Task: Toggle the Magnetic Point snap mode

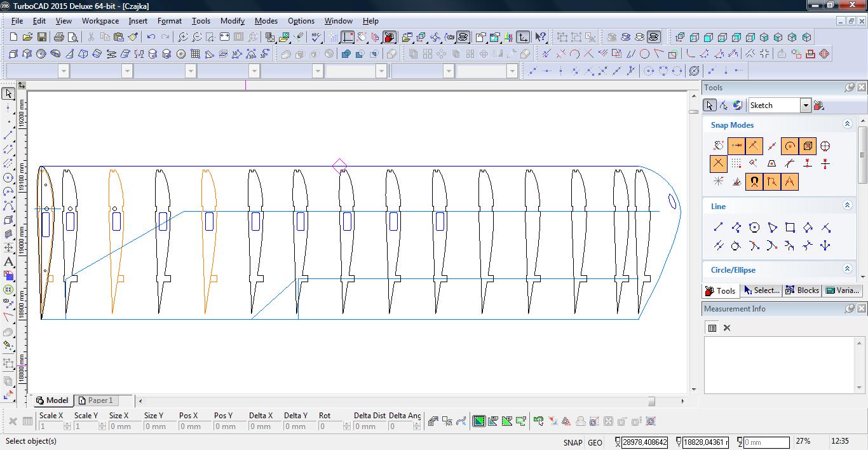Action: point(754,182)
